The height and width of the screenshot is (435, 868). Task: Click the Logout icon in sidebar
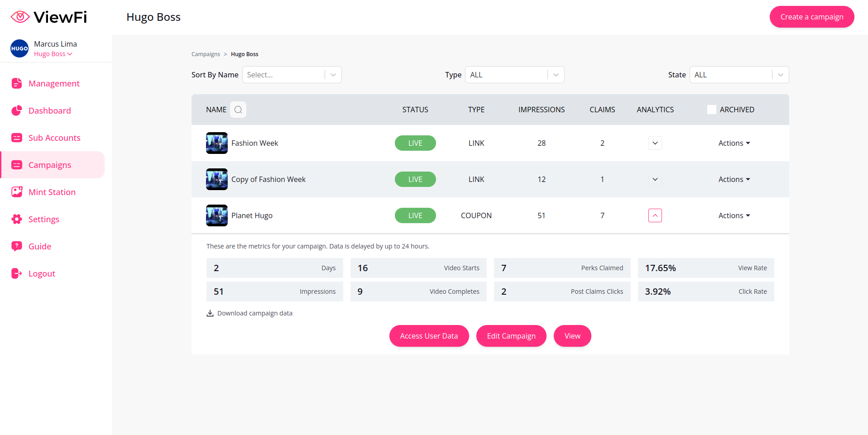[x=17, y=273]
